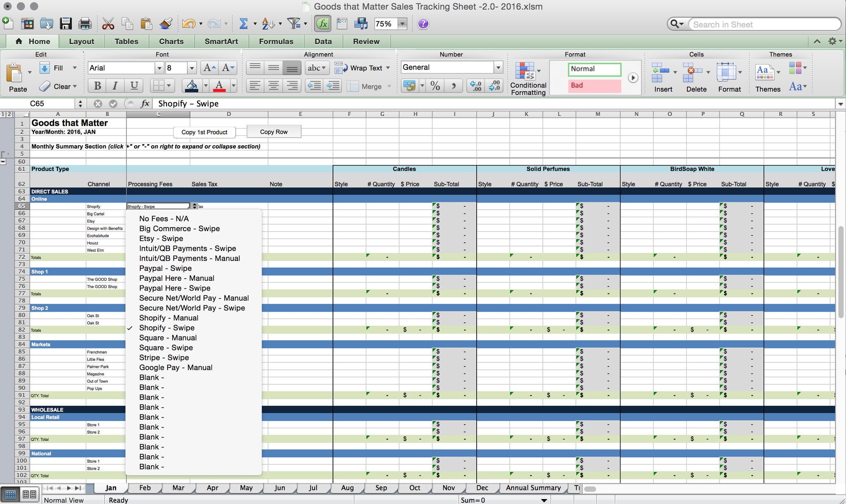846x504 pixels.
Task: Click the cell name box C65
Action: (37, 104)
